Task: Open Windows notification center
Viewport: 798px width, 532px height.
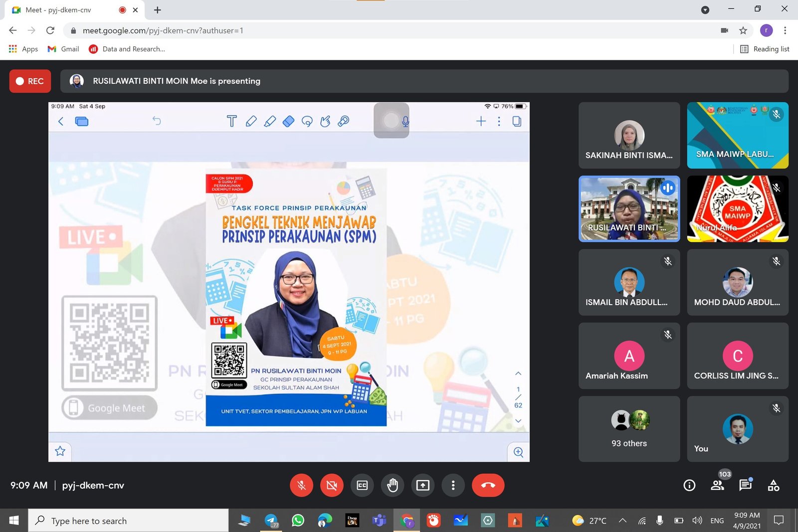Action: click(x=779, y=521)
